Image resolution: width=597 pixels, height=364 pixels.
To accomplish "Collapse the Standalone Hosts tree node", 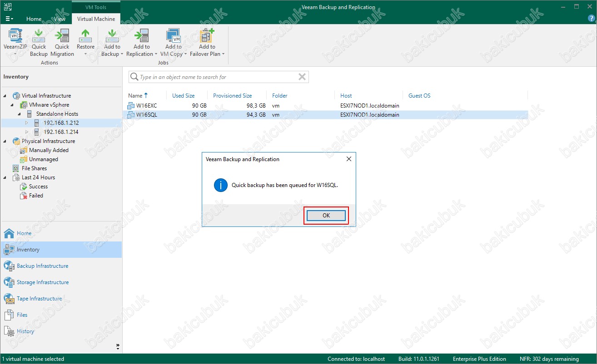I will [20, 114].
